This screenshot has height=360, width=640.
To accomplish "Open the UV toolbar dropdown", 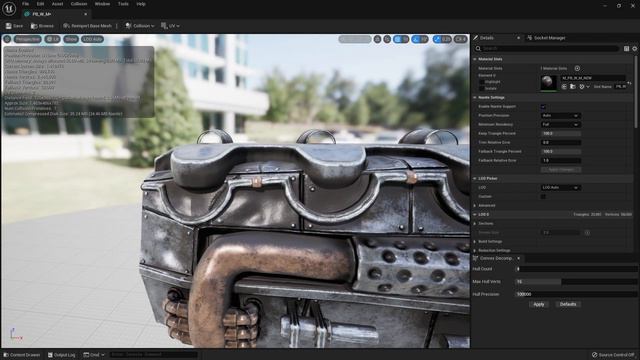I will [170, 26].
